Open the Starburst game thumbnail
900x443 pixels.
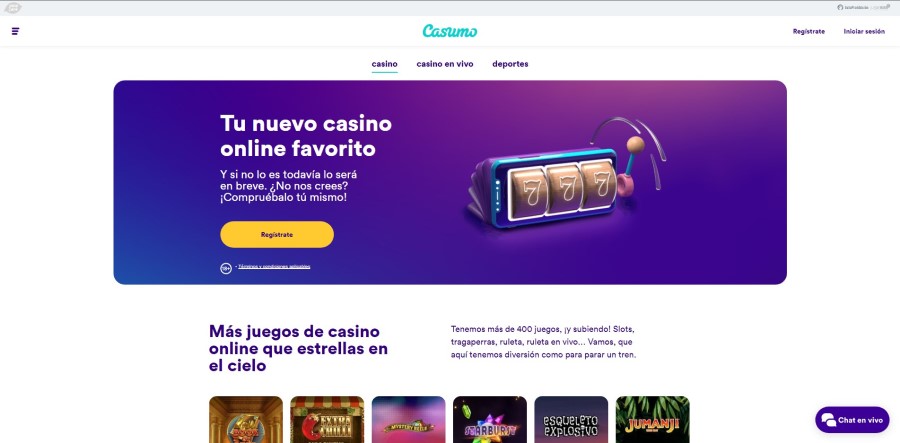tap(490, 419)
